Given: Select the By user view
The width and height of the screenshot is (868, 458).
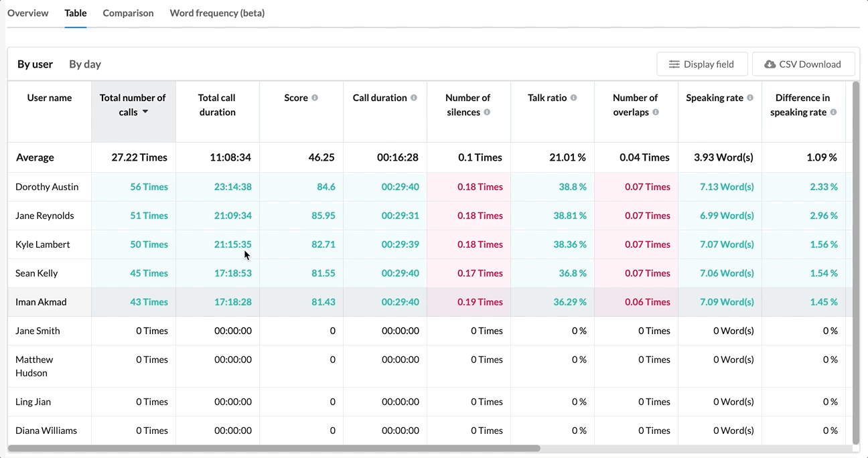Looking at the screenshot, I should (35, 64).
